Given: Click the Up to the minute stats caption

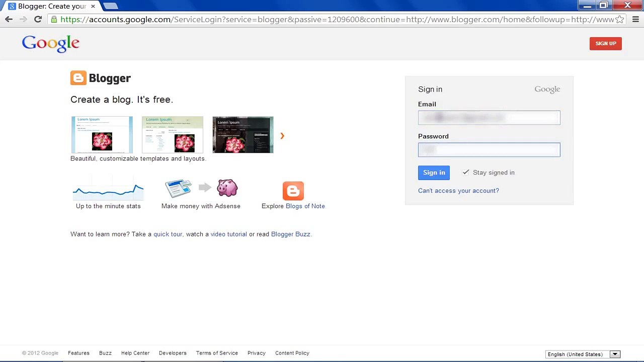Looking at the screenshot, I should coord(108,206).
